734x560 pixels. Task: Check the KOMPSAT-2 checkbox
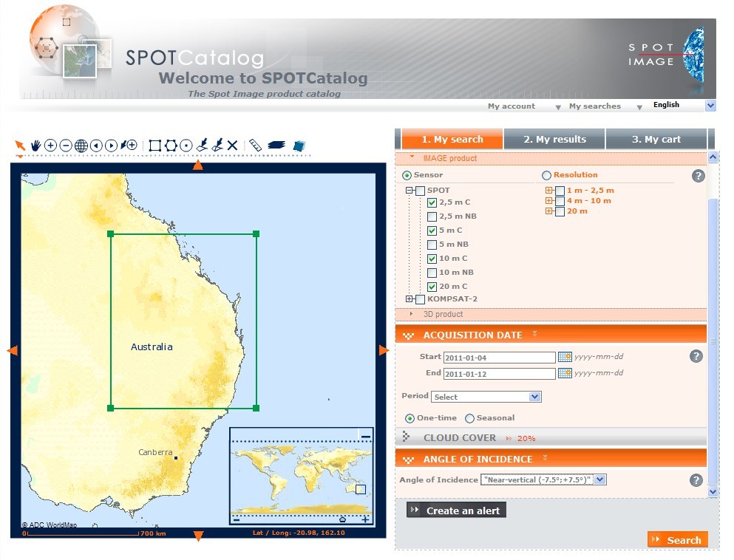pyautogui.click(x=421, y=299)
